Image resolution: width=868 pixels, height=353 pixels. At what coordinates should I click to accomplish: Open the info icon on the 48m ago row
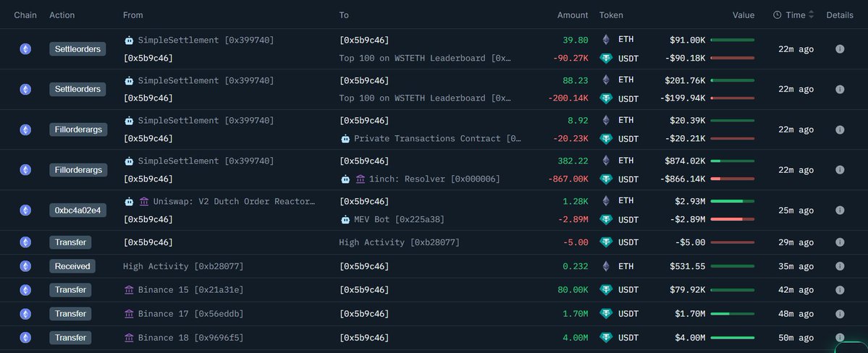(x=840, y=314)
